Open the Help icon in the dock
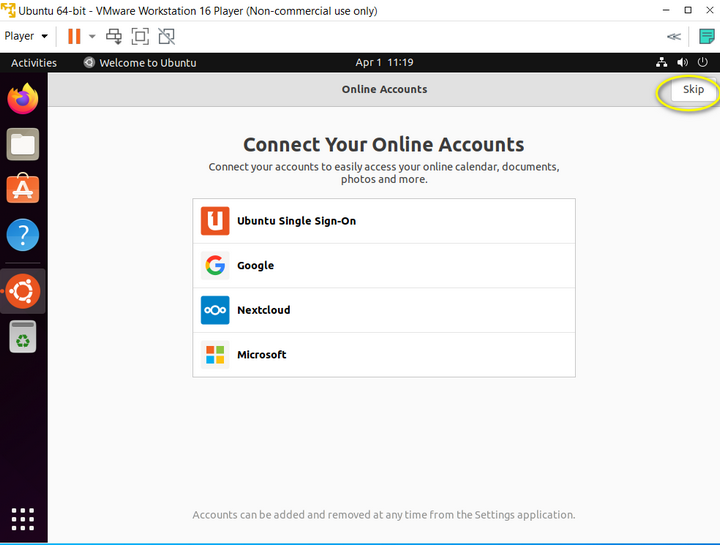 pos(22,235)
